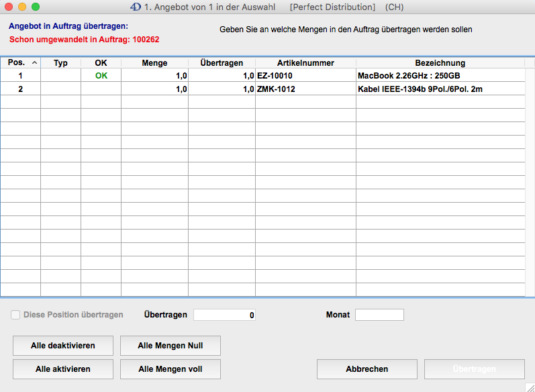Focus the Monat input field
Viewport: 535px width, 392px height.
(379, 315)
